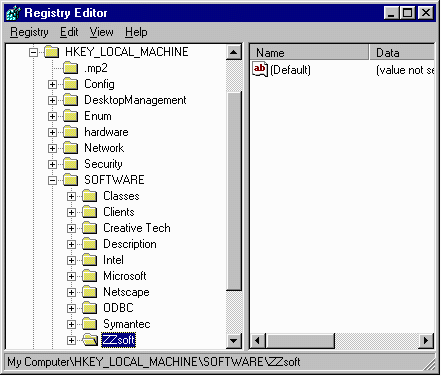The height and width of the screenshot is (376, 441).
Task: Click the Security folder icon
Action: [x=71, y=164]
